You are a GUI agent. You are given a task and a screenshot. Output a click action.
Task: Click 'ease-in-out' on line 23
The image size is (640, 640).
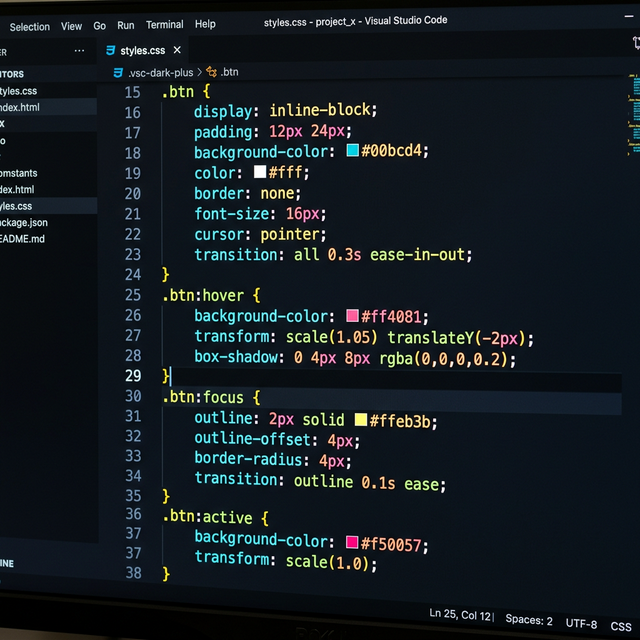point(417,255)
